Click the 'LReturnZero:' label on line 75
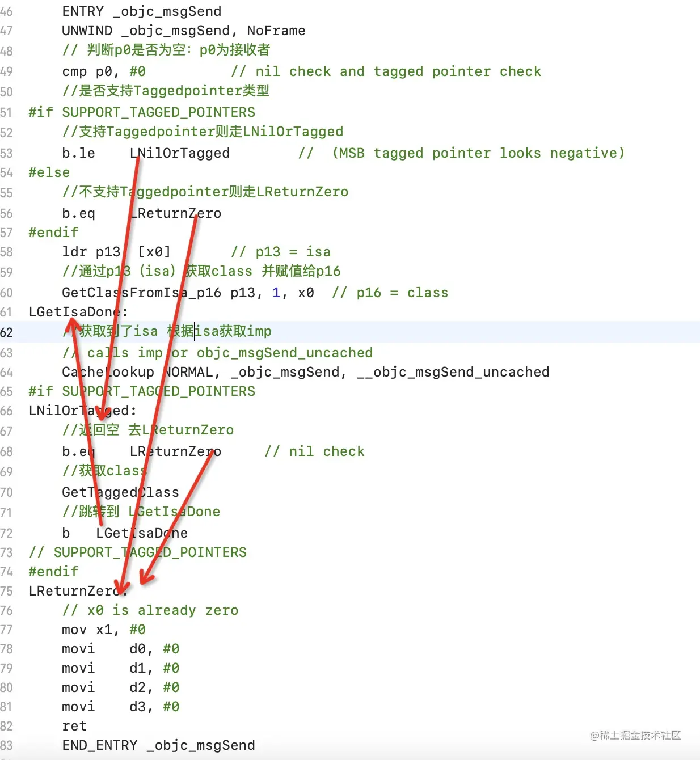 coord(78,591)
